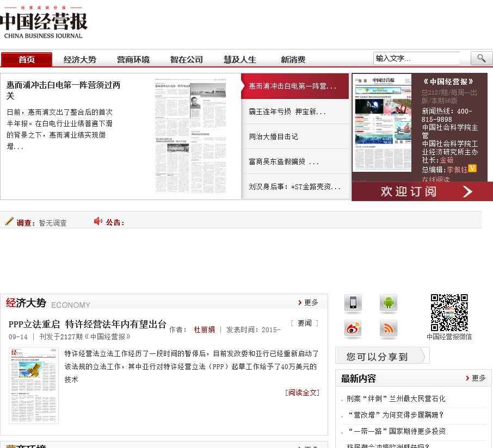The image size is (493, 448).
Task: Click the 欢迎订阅 subscribe banner
Action: pyautogui.click(x=422, y=191)
